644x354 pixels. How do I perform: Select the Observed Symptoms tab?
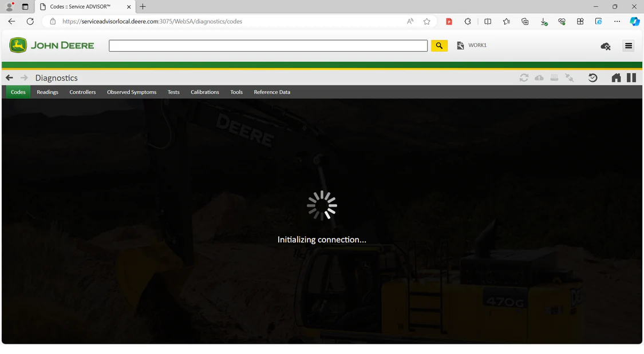pos(132,92)
